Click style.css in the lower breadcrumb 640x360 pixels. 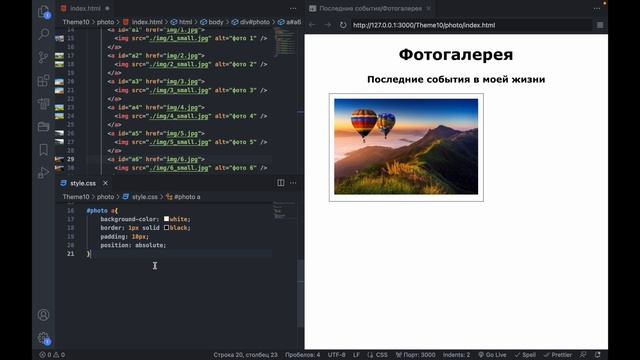(144, 197)
